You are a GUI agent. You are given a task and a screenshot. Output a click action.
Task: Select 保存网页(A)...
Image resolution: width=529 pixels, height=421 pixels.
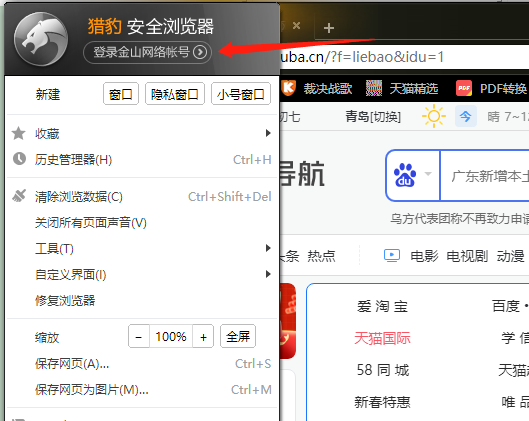(142, 364)
